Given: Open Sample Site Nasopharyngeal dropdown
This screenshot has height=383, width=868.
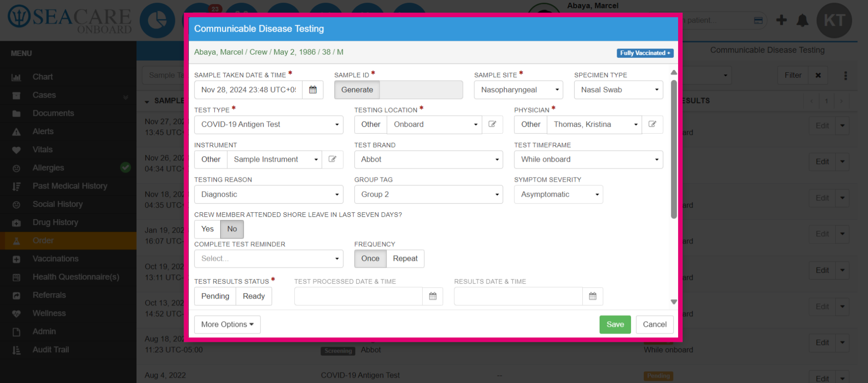Looking at the screenshot, I should (x=518, y=90).
